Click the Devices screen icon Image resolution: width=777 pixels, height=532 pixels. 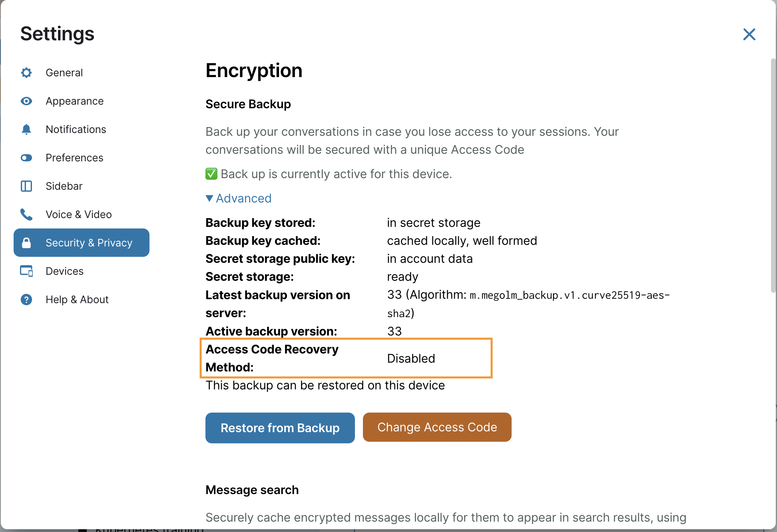(26, 271)
